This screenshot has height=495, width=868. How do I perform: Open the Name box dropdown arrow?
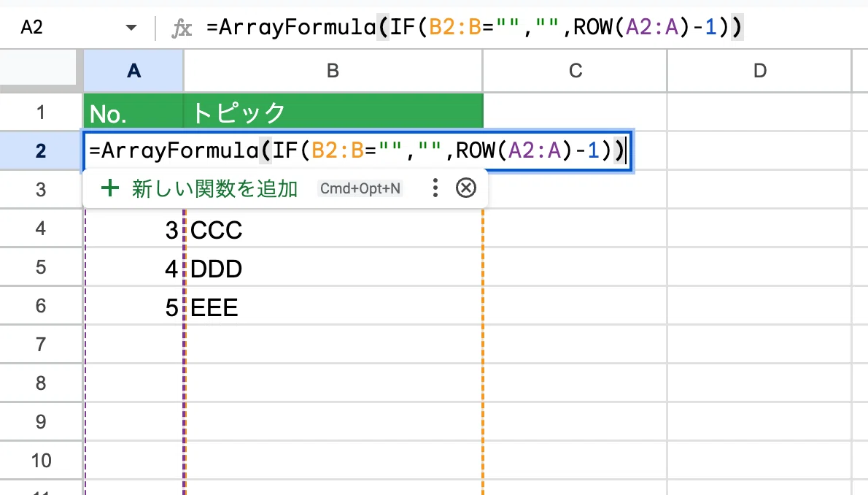[131, 27]
